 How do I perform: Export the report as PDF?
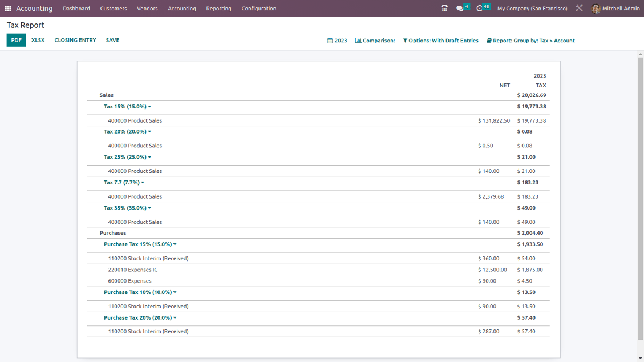point(16,41)
